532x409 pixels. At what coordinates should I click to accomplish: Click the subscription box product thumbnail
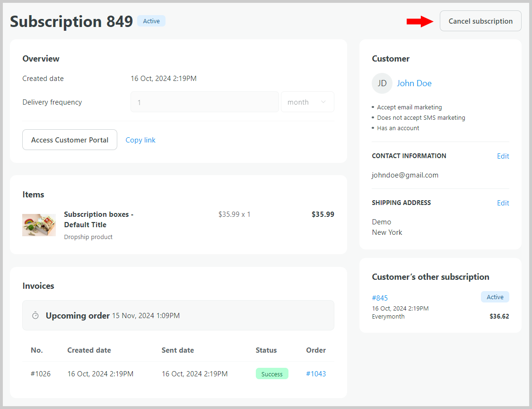pos(39,225)
